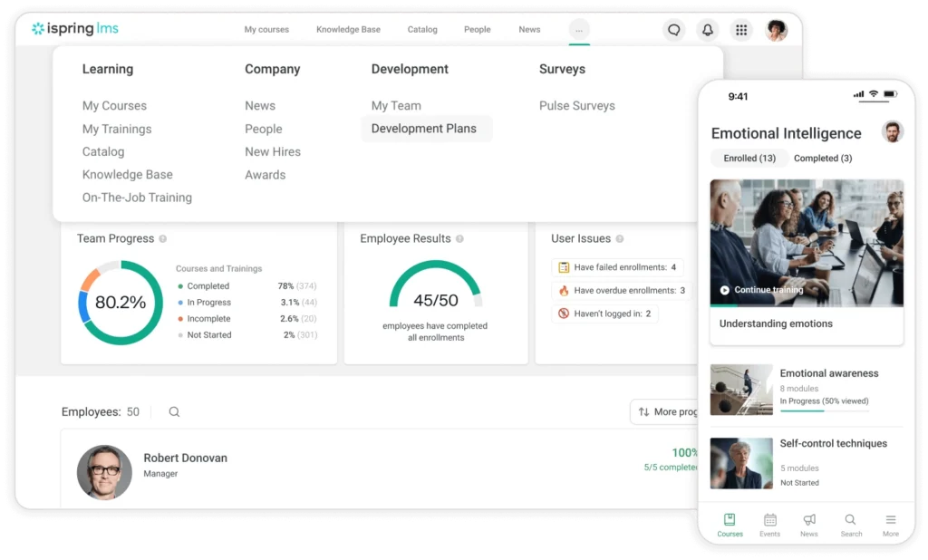Click Robert Donovan's profile photo
The width and height of the screenshot is (928, 560).
tap(103, 472)
